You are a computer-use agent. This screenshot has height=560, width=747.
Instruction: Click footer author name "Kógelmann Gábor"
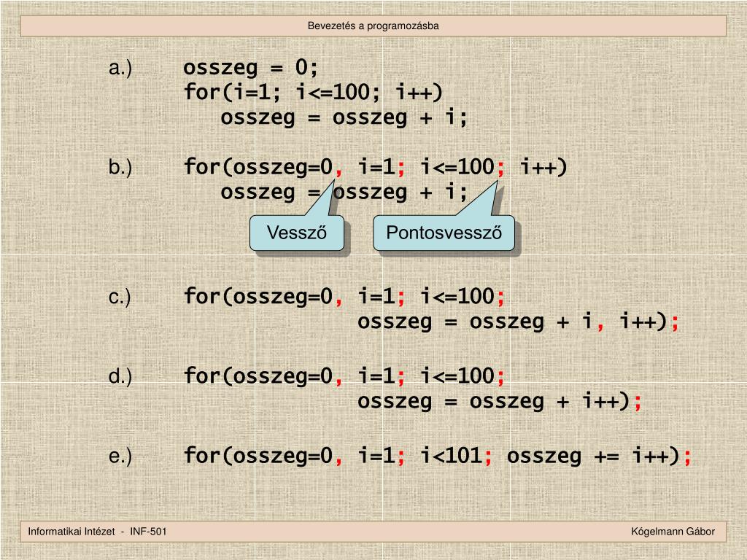tap(673, 532)
